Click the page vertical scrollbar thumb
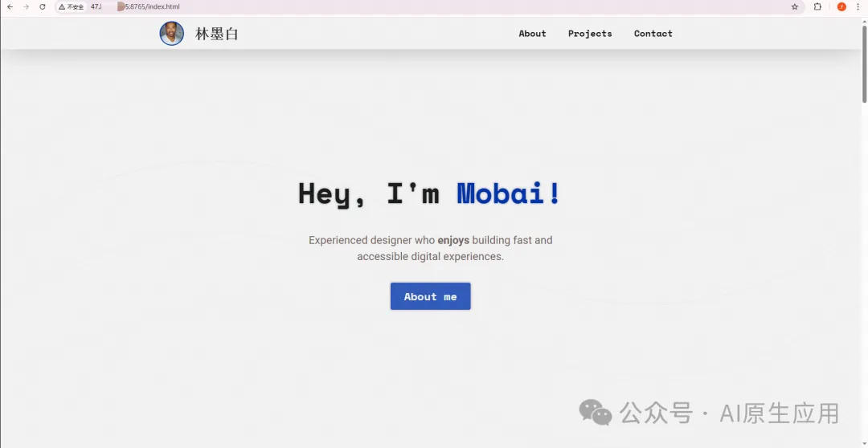This screenshot has width=868, height=448. [864, 63]
